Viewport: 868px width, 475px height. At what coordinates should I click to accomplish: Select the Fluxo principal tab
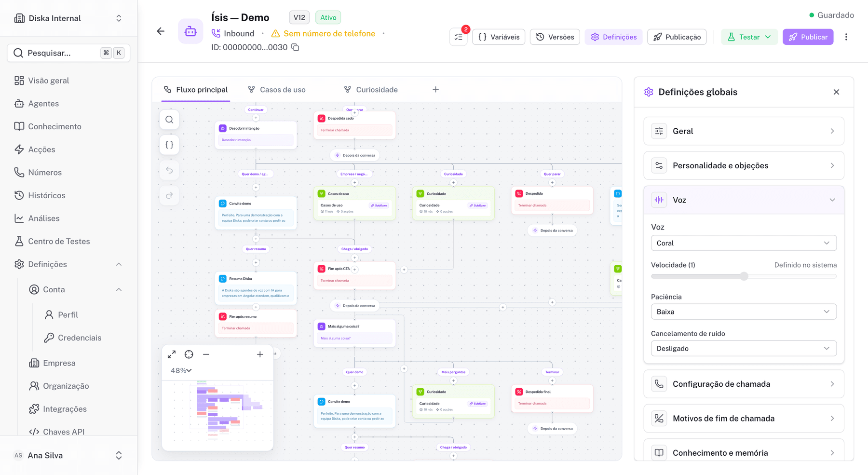pos(195,90)
